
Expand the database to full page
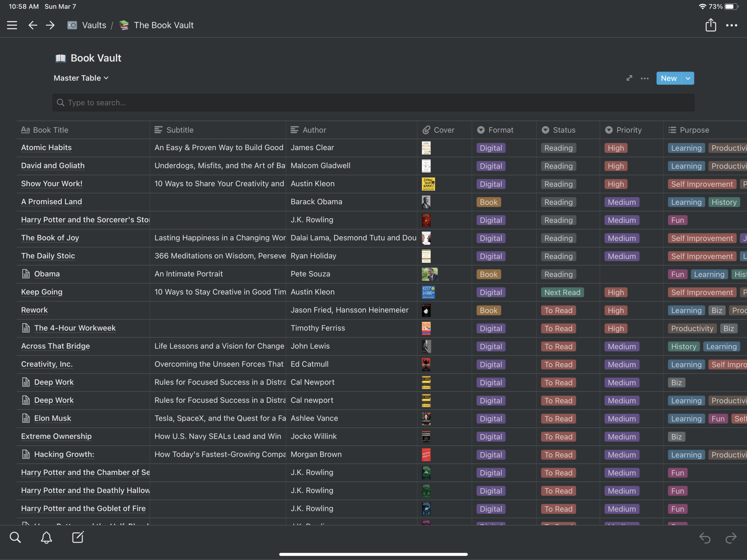tap(629, 78)
